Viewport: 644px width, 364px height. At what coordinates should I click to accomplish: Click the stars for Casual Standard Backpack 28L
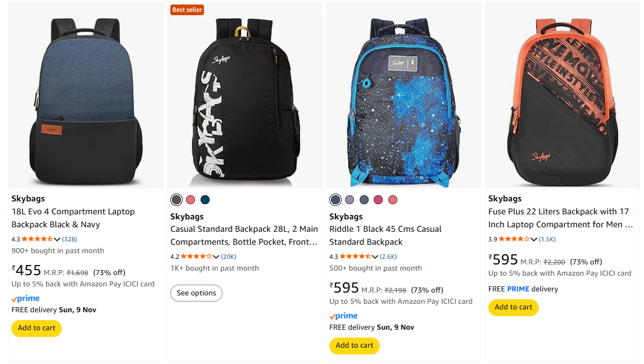pyautogui.click(x=196, y=257)
